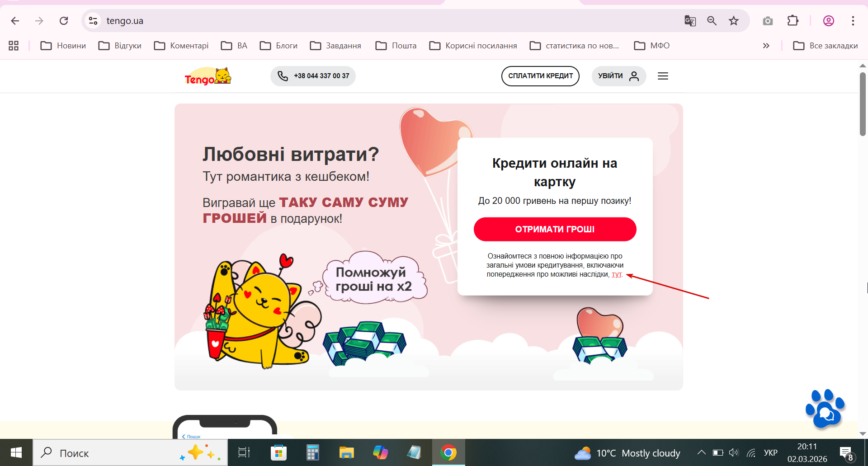Image resolution: width=868 pixels, height=466 pixels.
Task: Open the МФО bookmarks folder
Action: (652, 46)
